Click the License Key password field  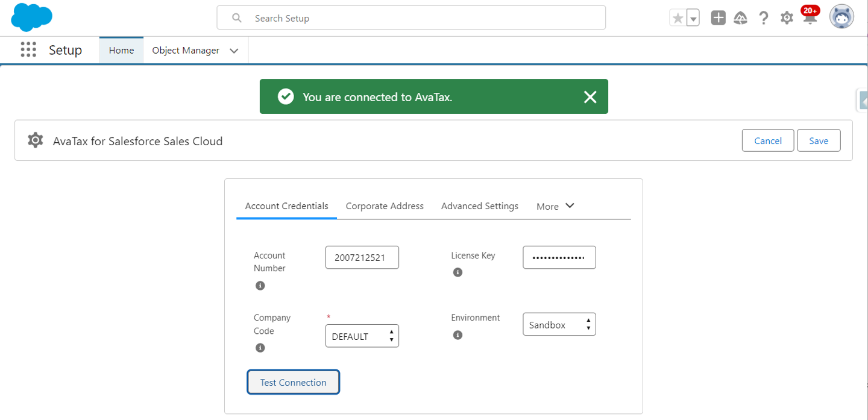pos(559,257)
